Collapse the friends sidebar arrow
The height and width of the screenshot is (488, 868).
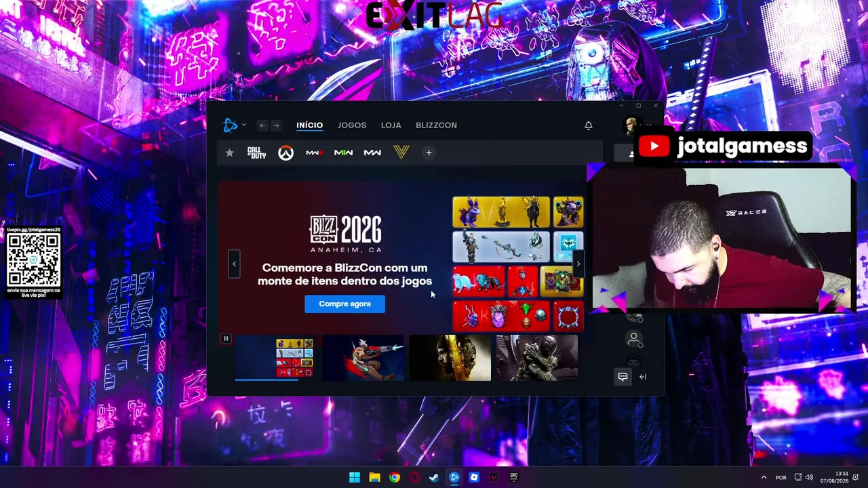tap(643, 377)
